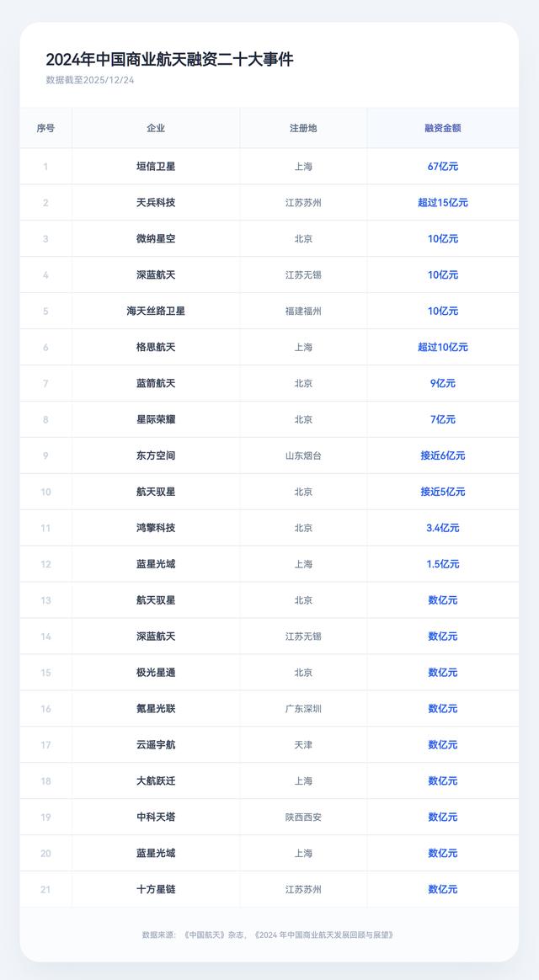Image resolution: width=539 pixels, height=980 pixels.
Task: Click the 超过15亿元 funding amount
Action: tap(442, 203)
